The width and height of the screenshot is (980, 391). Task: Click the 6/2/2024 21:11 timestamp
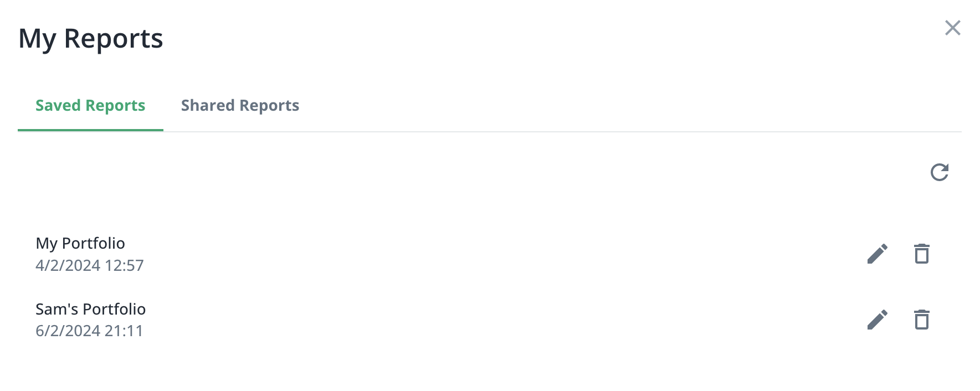point(90,331)
